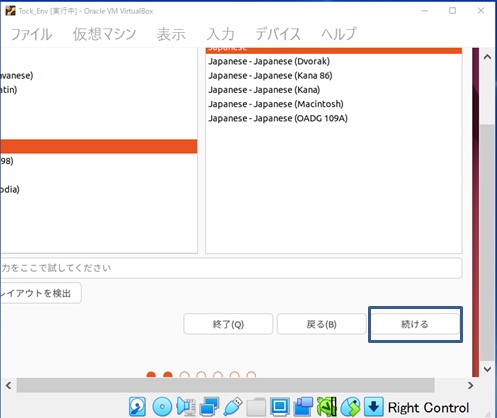
Task: Click the USB devices status icon
Action: [x=233, y=407]
